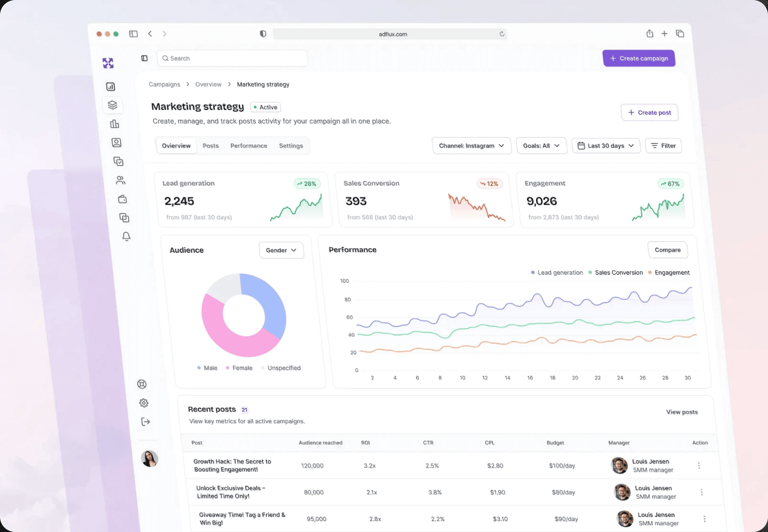768x532 pixels.
Task: Click the logout arrow icon
Action: click(146, 421)
